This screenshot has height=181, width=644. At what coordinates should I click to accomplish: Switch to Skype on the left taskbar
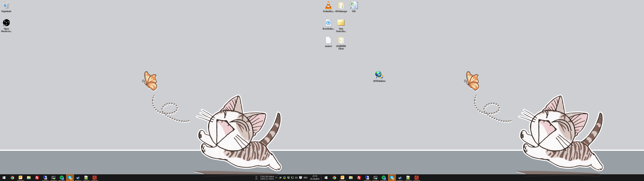[70, 178]
